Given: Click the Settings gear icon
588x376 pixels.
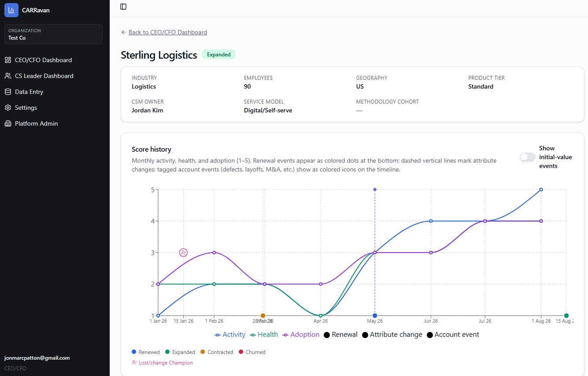Looking at the screenshot, I should coord(8,108).
